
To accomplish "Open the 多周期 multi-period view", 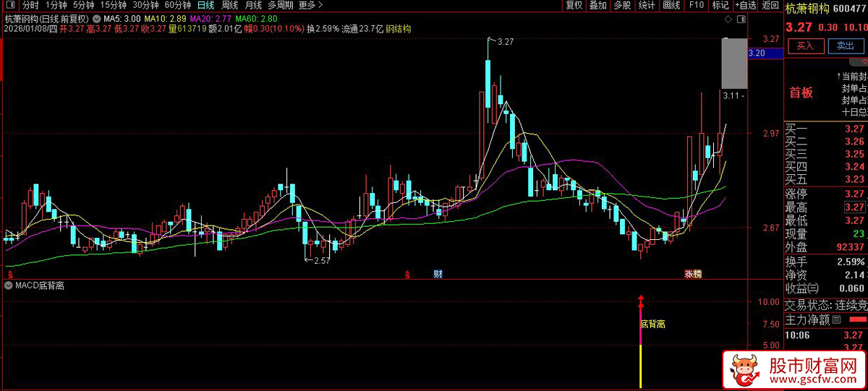I will (281, 5).
